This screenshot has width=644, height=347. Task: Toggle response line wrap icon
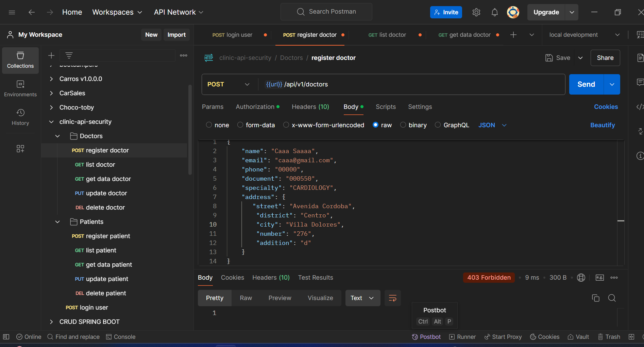393,298
